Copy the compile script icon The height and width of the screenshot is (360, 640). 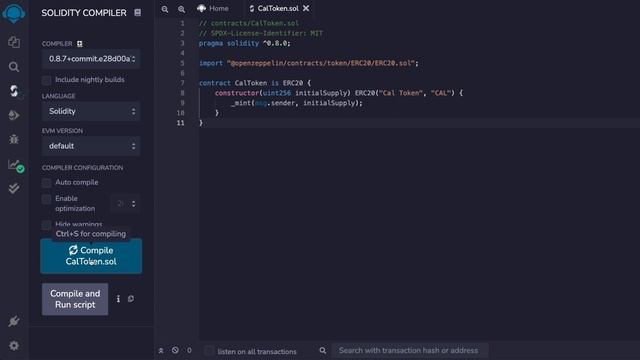pyautogui.click(x=131, y=299)
